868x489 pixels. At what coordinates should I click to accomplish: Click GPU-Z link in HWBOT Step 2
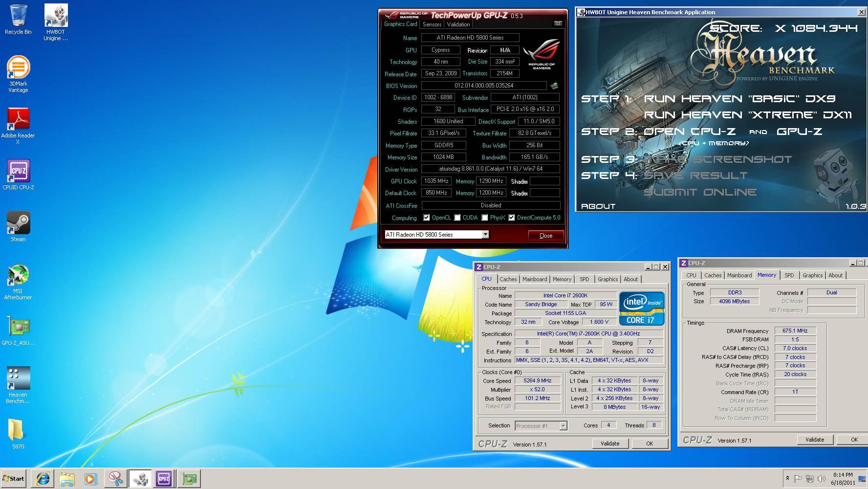(x=799, y=132)
